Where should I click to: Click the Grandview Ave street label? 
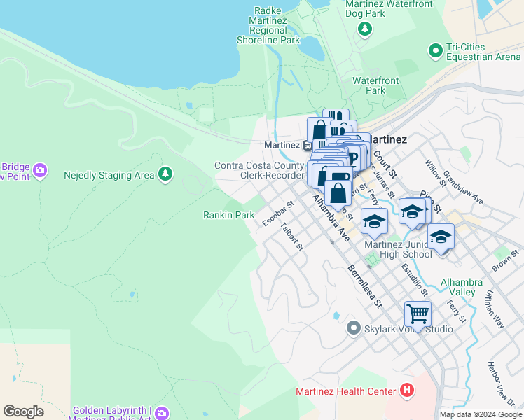[x=463, y=188]
